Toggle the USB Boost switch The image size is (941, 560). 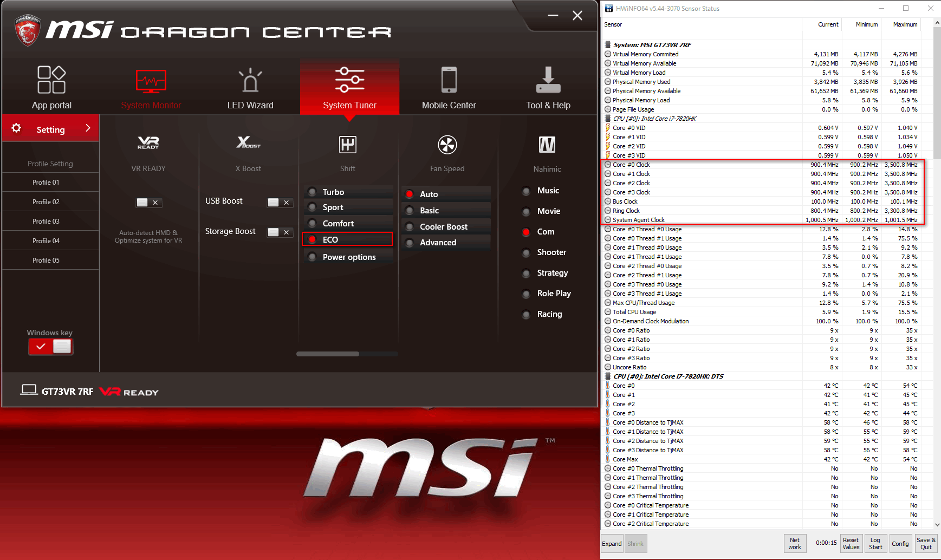(280, 202)
